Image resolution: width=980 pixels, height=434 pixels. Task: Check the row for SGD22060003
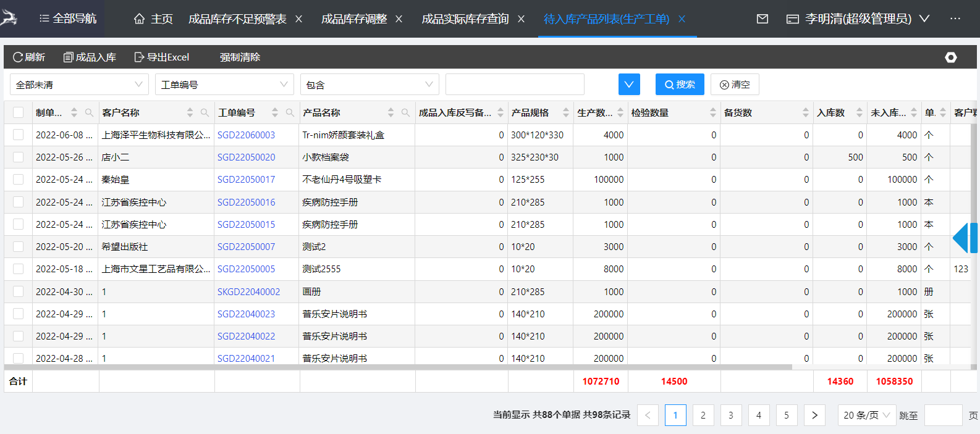point(19,135)
